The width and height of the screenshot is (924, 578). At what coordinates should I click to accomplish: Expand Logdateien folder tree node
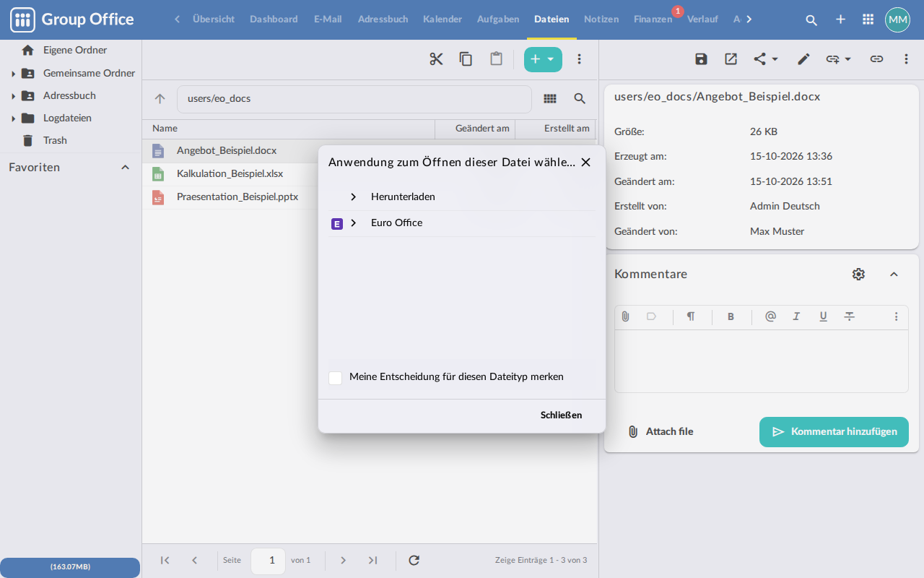13,118
